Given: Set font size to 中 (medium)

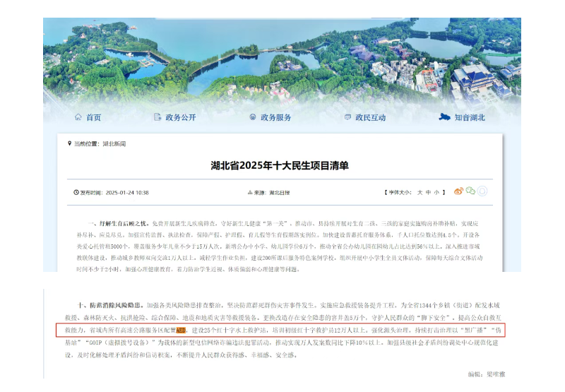Looking at the screenshot, I should (x=428, y=192).
